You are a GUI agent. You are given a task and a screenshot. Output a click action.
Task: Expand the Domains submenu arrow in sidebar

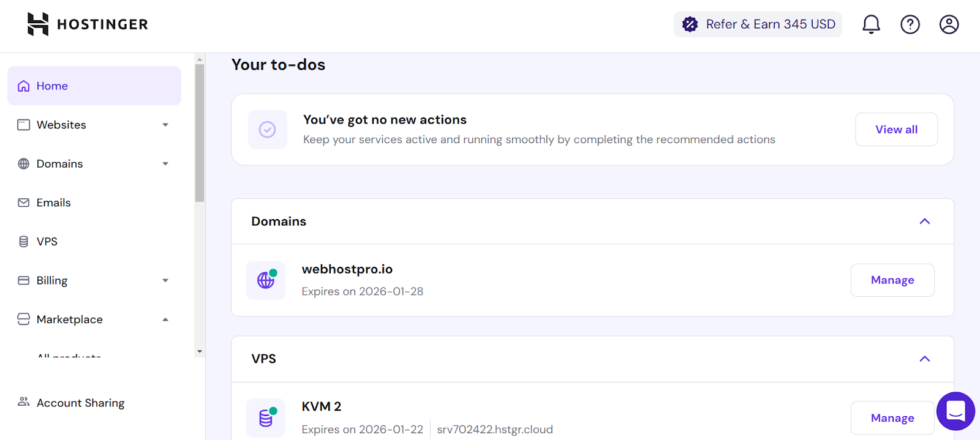pos(165,163)
